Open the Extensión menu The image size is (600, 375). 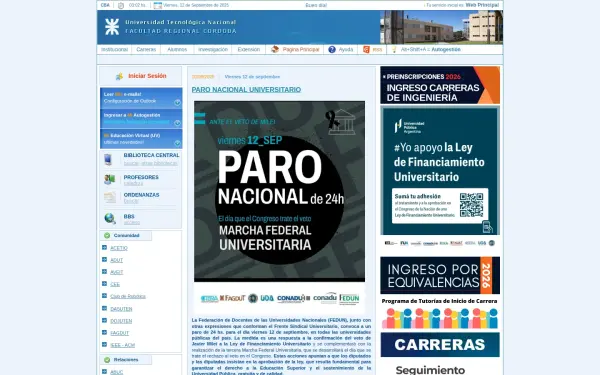click(249, 49)
